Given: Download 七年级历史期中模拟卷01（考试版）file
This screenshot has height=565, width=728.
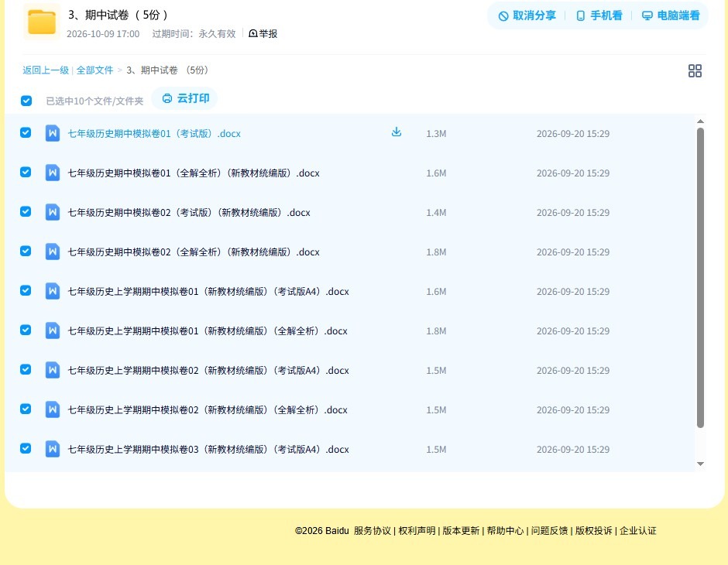Looking at the screenshot, I should (x=396, y=132).
